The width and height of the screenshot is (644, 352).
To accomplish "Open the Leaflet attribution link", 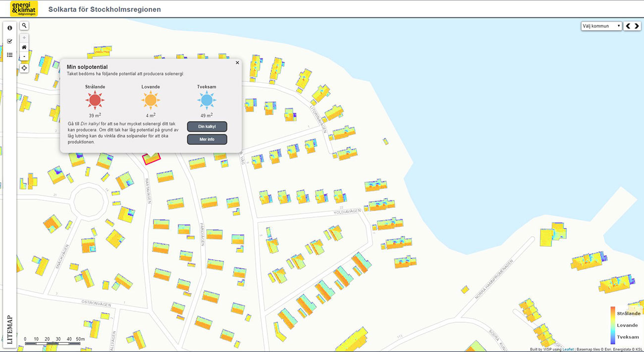I will (568, 350).
